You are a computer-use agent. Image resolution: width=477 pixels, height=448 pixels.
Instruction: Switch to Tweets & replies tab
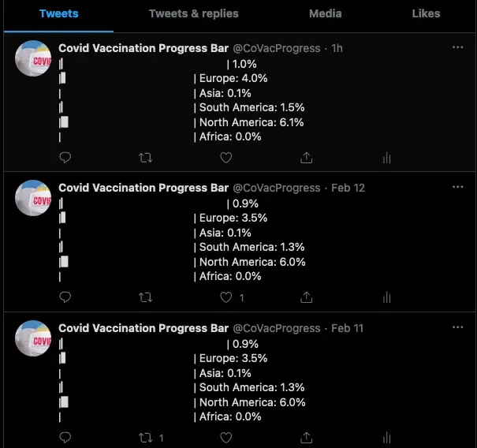[x=194, y=13]
